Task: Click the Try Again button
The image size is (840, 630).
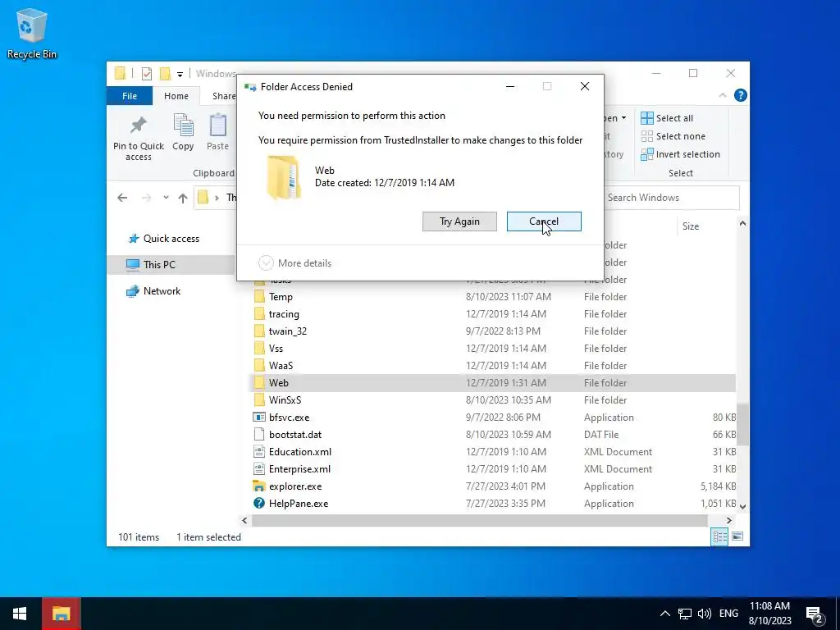Action: (459, 221)
